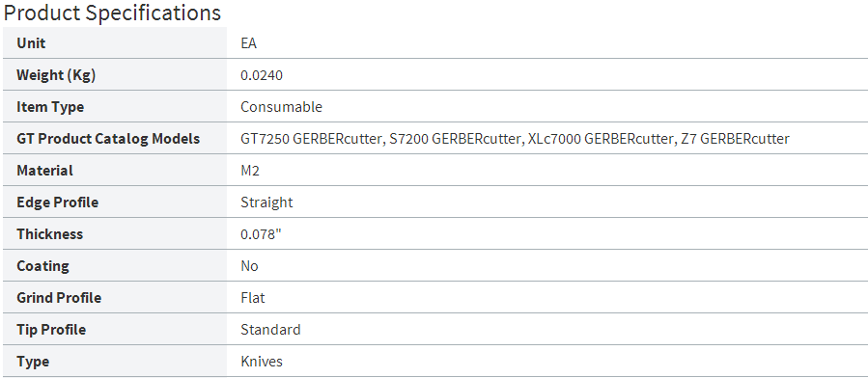The height and width of the screenshot is (378, 868).
Task: Click the Product Specifications heading
Action: pyautogui.click(x=112, y=13)
